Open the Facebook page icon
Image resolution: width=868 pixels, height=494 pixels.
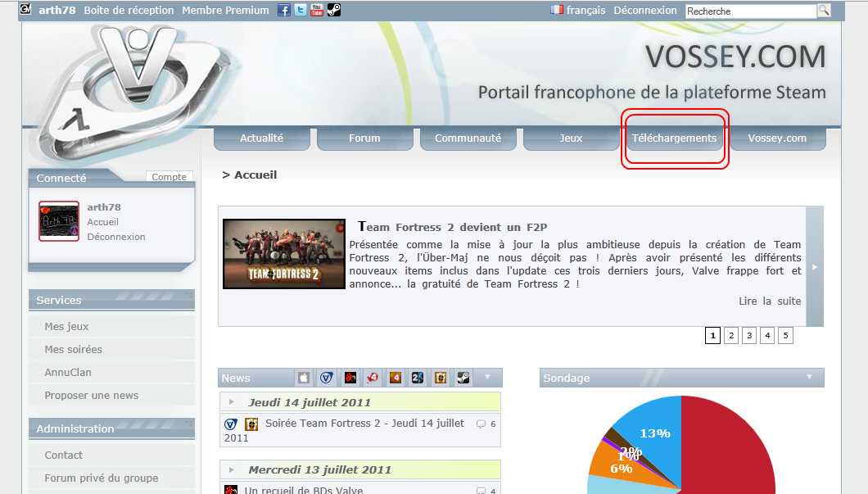(x=284, y=10)
